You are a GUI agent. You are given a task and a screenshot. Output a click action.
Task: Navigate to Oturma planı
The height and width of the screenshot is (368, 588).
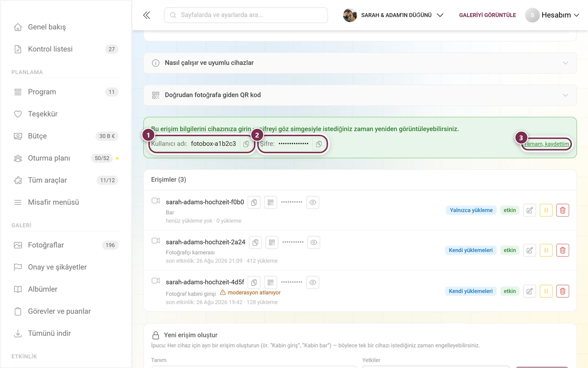[x=66, y=158]
